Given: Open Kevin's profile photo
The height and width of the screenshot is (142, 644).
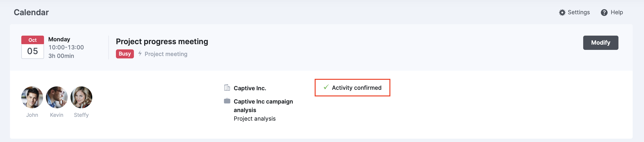Looking at the screenshot, I should pos(57,97).
